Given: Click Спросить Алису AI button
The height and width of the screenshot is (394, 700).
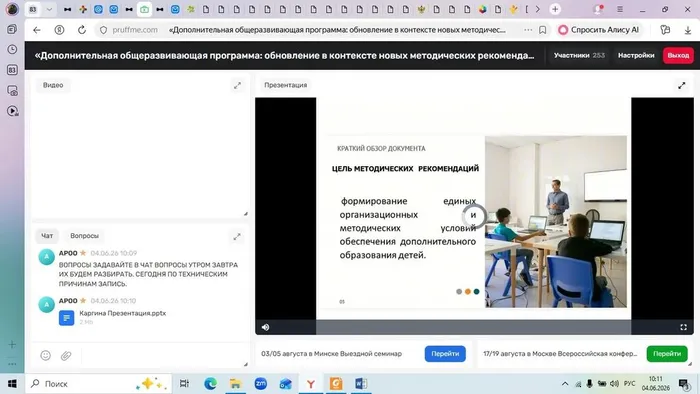Looking at the screenshot, I should click(x=598, y=30).
